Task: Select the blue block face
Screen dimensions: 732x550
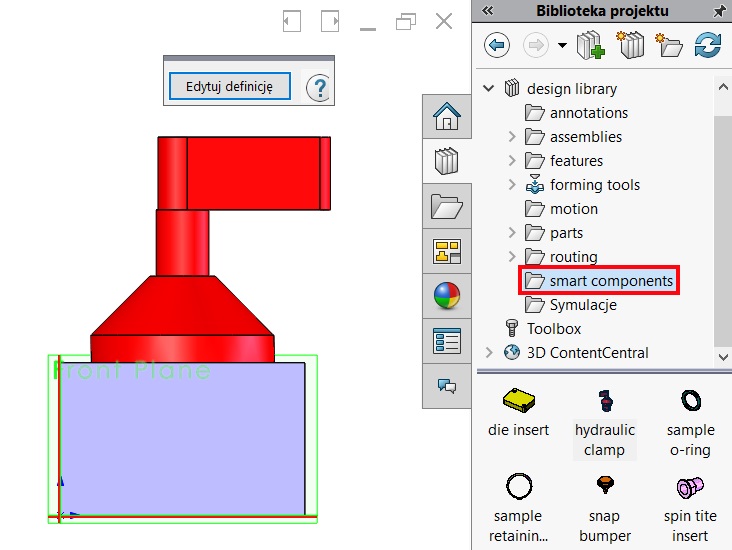Action: point(182,439)
